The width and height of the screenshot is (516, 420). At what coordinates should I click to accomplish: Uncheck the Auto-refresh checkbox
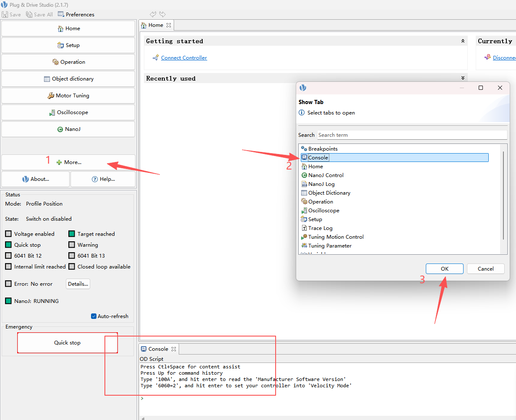point(94,316)
